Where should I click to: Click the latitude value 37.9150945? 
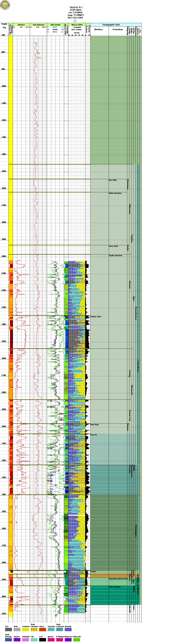(x=78, y=12)
